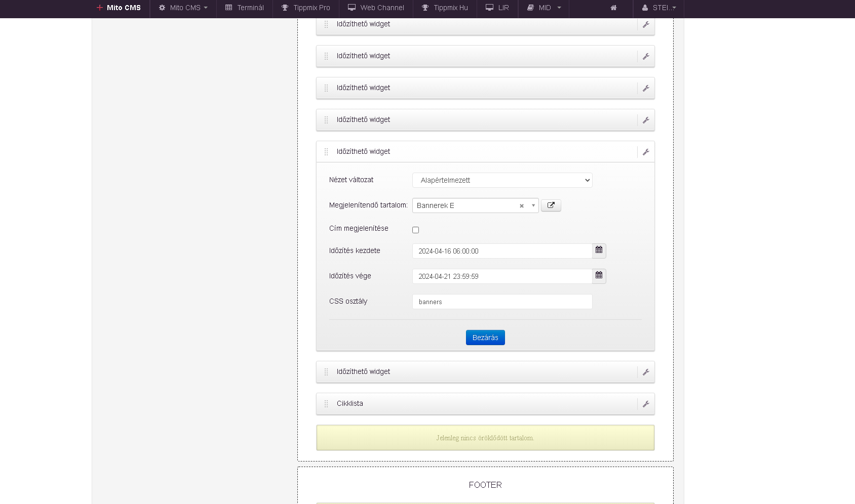Go to Tippmix Pro in navbar
The height and width of the screenshot is (504, 855).
(306, 8)
